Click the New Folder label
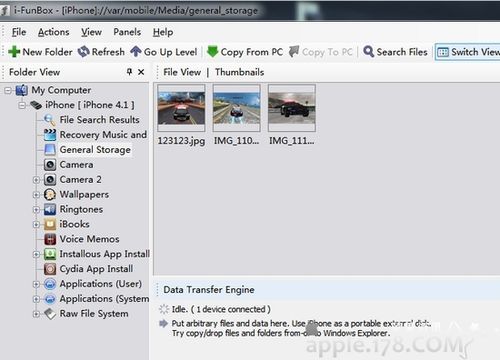The height and width of the screenshot is (360, 500). 47,52
